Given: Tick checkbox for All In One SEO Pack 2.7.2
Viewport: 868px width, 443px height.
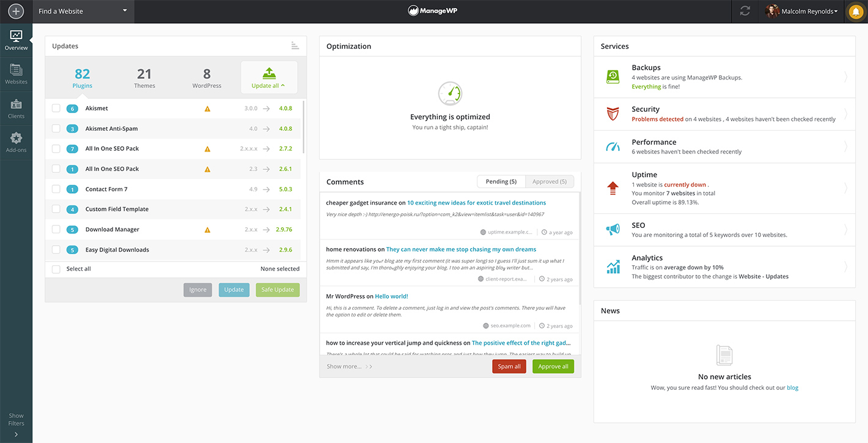Looking at the screenshot, I should click(56, 148).
